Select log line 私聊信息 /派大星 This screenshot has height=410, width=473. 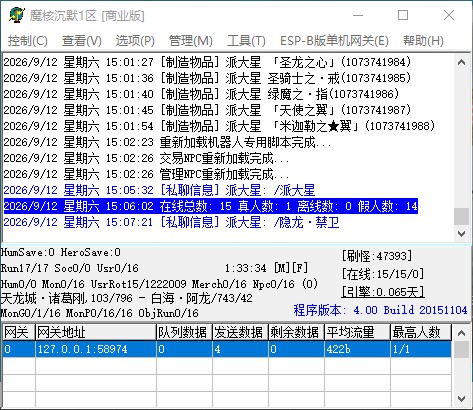click(x=159, y=190)
